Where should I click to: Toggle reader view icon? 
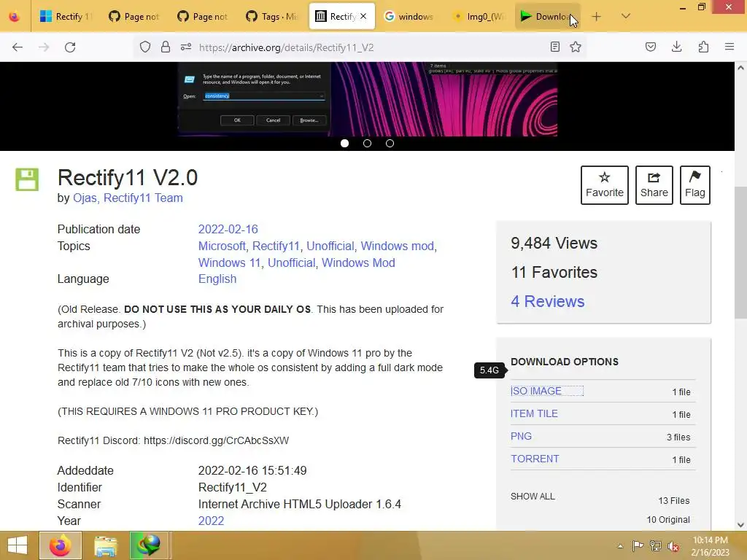click(554, 47)
